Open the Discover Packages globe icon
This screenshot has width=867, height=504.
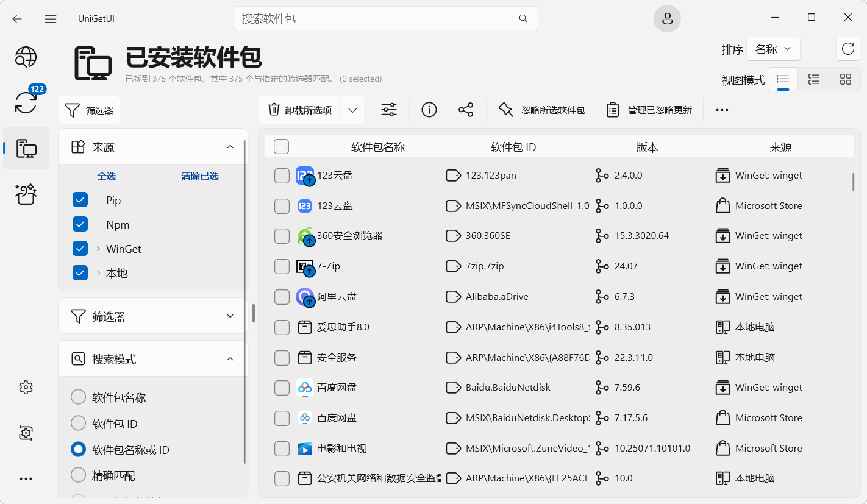[x=26, y=57]
